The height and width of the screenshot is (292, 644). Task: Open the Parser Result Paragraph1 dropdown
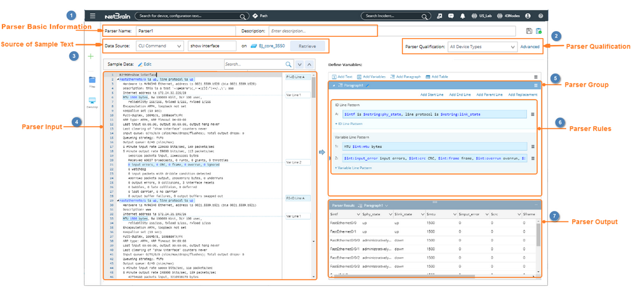point(387,205)
